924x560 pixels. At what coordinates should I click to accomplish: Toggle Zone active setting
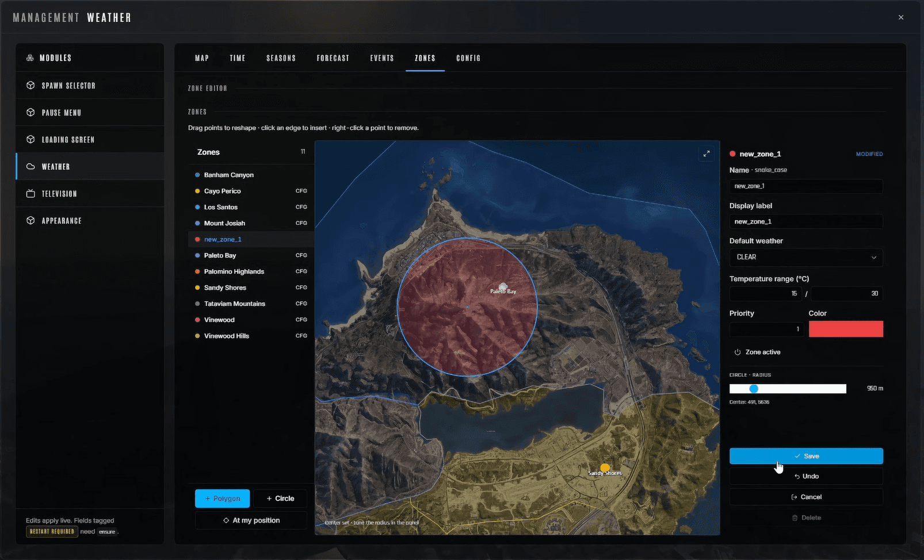(x=757, y=352)
